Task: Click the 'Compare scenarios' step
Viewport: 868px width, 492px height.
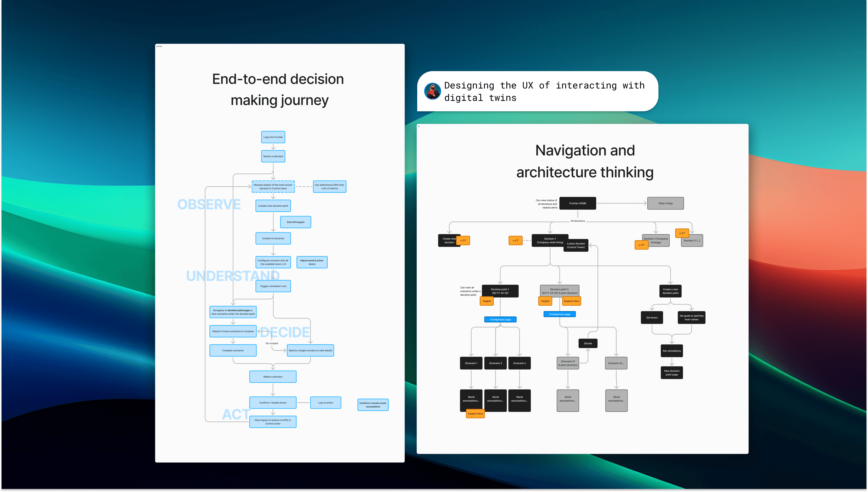Action: [233, 350]
